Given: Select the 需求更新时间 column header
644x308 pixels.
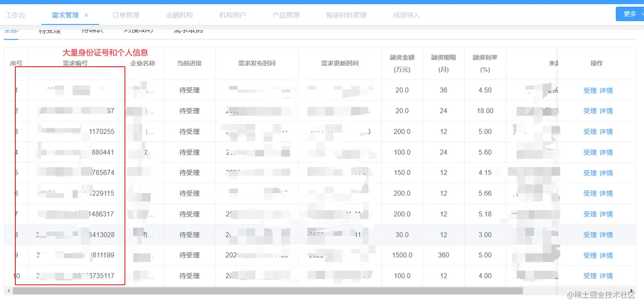Looking at the screenshot, I should (340, 63).
